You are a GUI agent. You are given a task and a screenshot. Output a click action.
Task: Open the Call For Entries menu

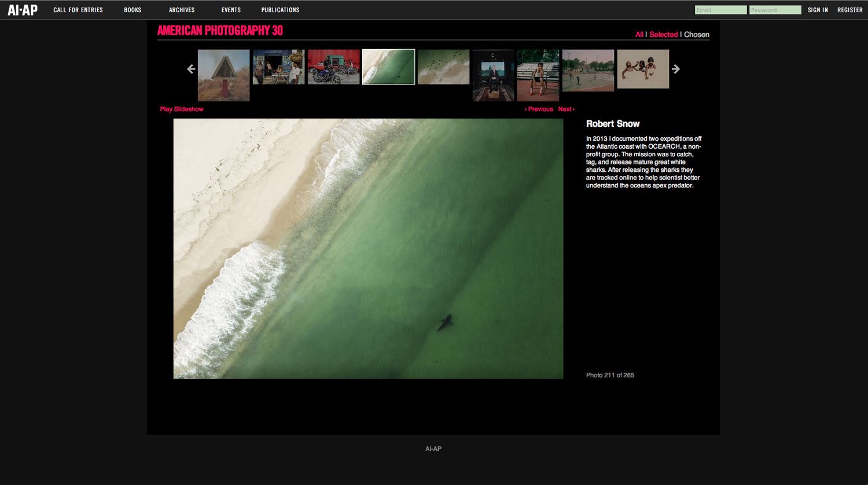click(x=78, y=10)
